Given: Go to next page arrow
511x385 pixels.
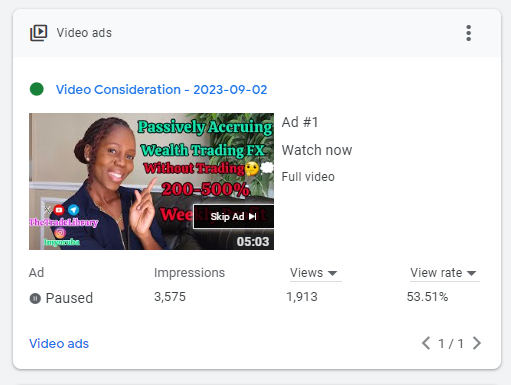Looking at the screenshot, I should pos(477,343).
